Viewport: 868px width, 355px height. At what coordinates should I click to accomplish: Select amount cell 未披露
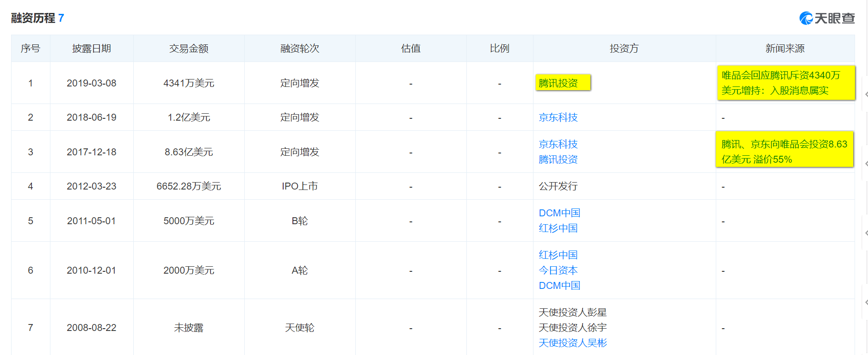pos(189,328)
